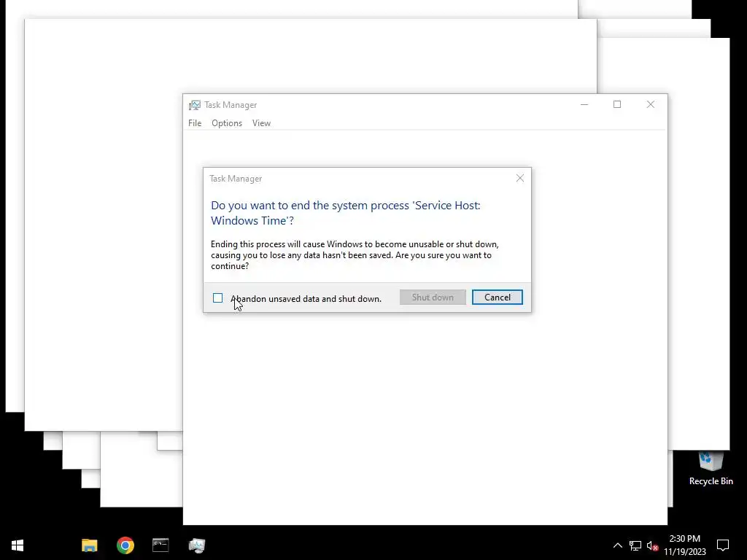Launch Google Chrome from taskbar

click(x=125, y=545)
